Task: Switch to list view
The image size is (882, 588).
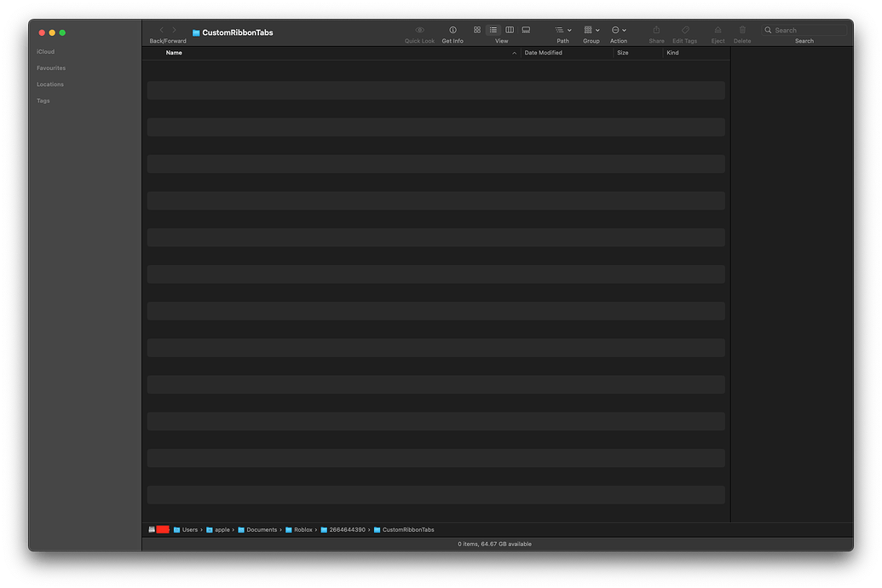Action: [x=493, y=31]
